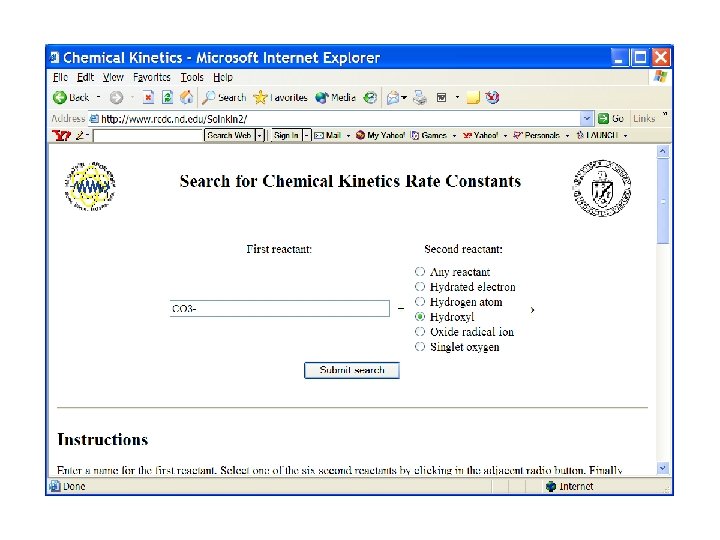
Task: Open the Edit menu
Action: pos(85,77)
